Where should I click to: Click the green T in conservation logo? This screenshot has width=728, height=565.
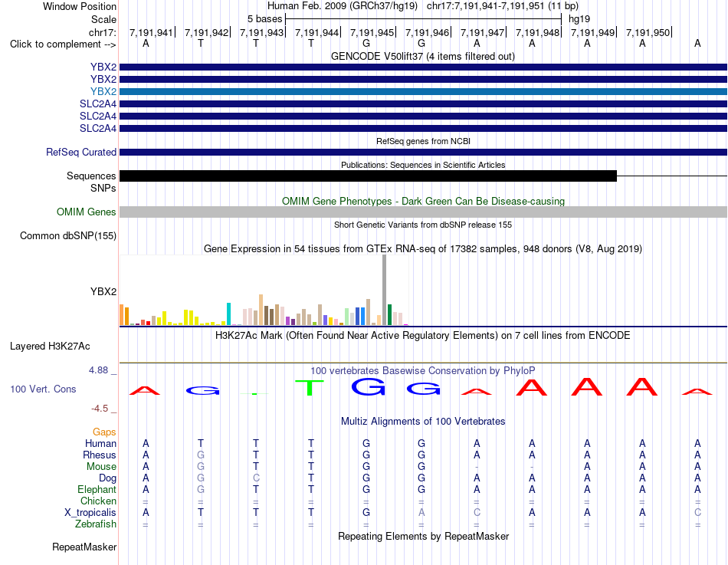[x=310, y=387]
